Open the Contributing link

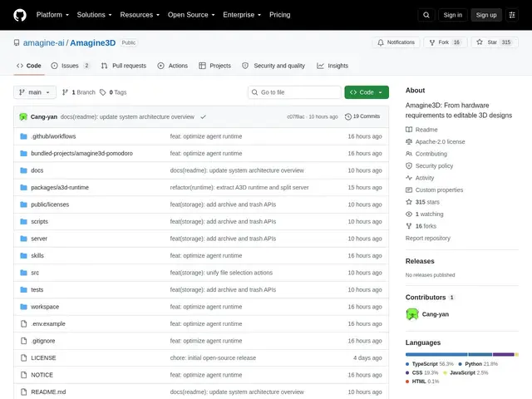pyautogui.click(x=431, y=154)
